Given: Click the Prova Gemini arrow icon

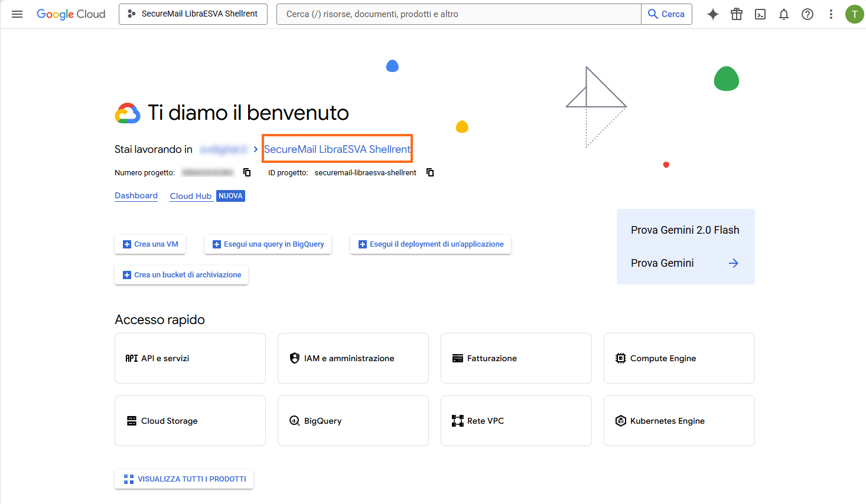Looking at the screenshot, I should [734, 263].
